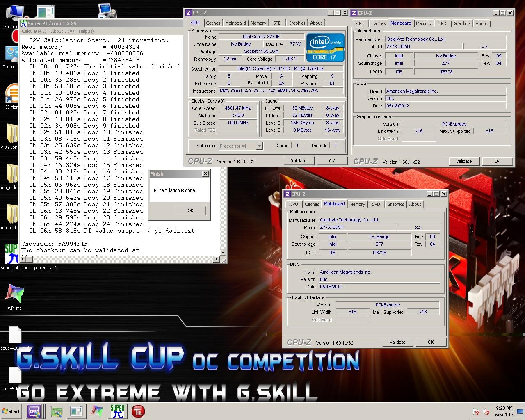
Task: Expand the Processor #1 selection dropdown
Action: pos(259,146)
